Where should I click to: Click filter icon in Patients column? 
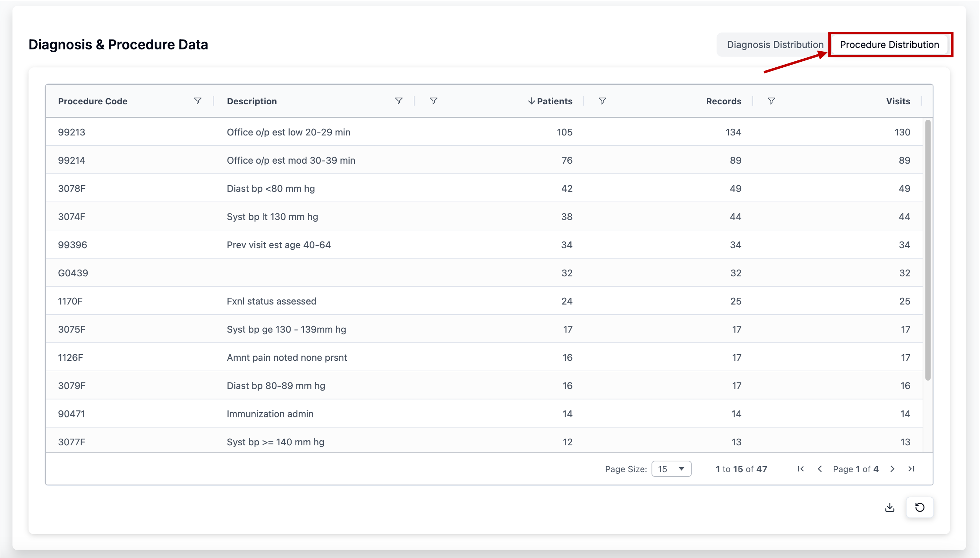pos(433,101)
